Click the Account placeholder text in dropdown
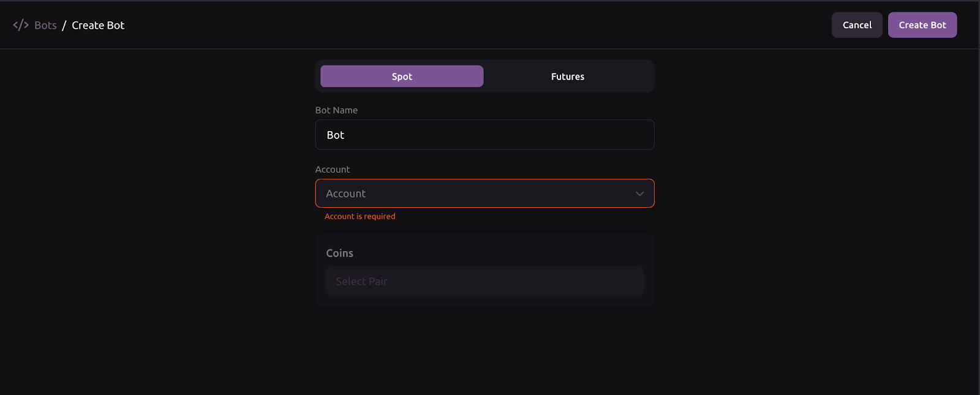Viewport: 980px width, 395px height. click(x=345, y=194)
